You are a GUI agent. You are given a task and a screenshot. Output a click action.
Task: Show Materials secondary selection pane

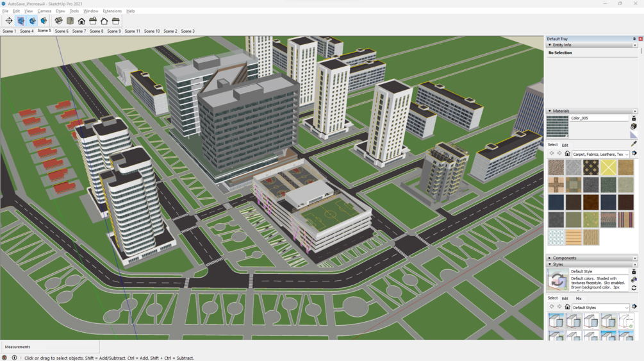(x=634, y=119)
